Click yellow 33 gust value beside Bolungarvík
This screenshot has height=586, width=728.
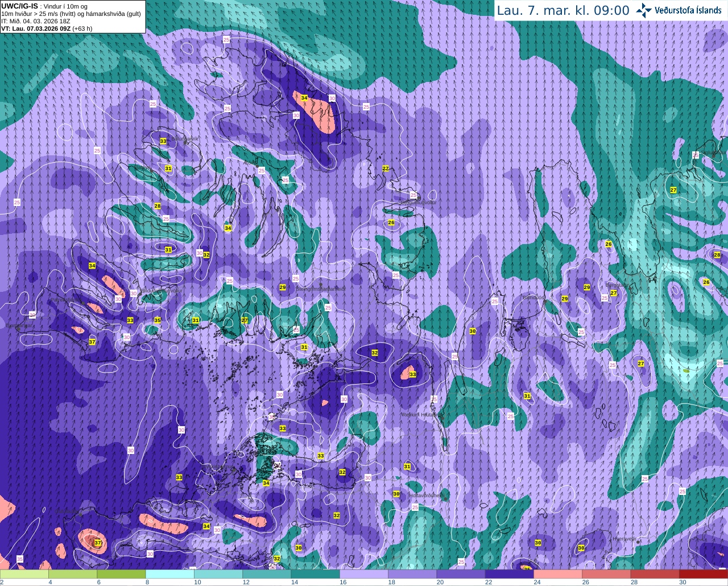tap(163, 141)
